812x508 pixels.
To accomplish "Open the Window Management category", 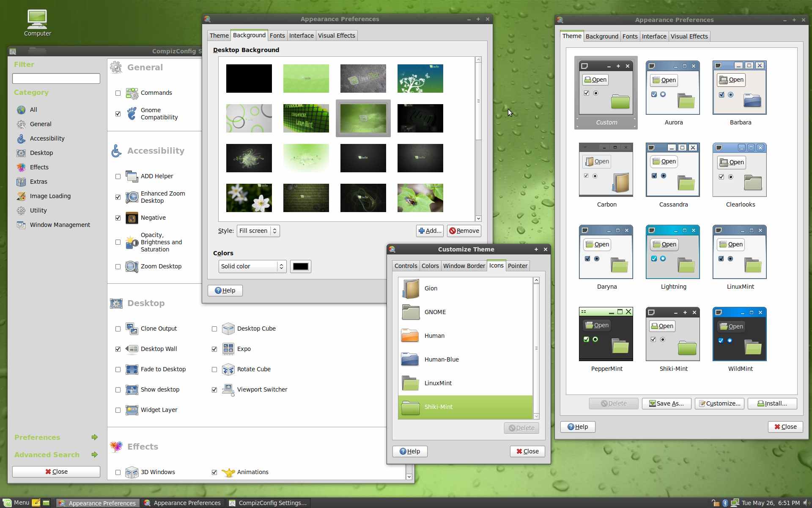I will pos(60,225).
